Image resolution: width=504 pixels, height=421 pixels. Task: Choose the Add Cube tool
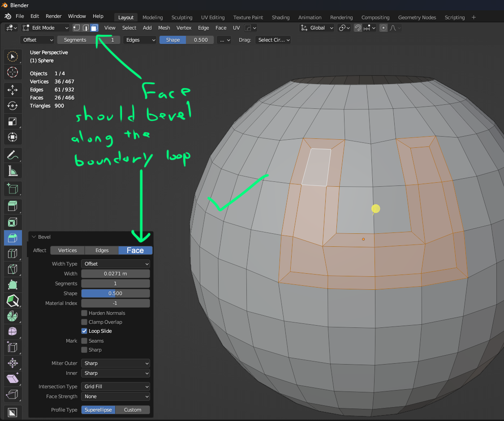(13, 189)
